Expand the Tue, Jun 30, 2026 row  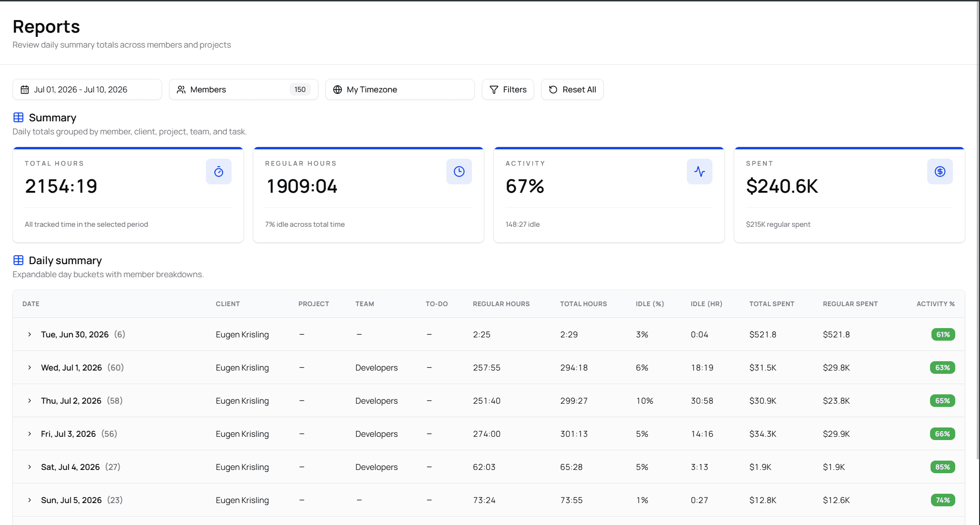pyautogui.click(x=29, y=334)
